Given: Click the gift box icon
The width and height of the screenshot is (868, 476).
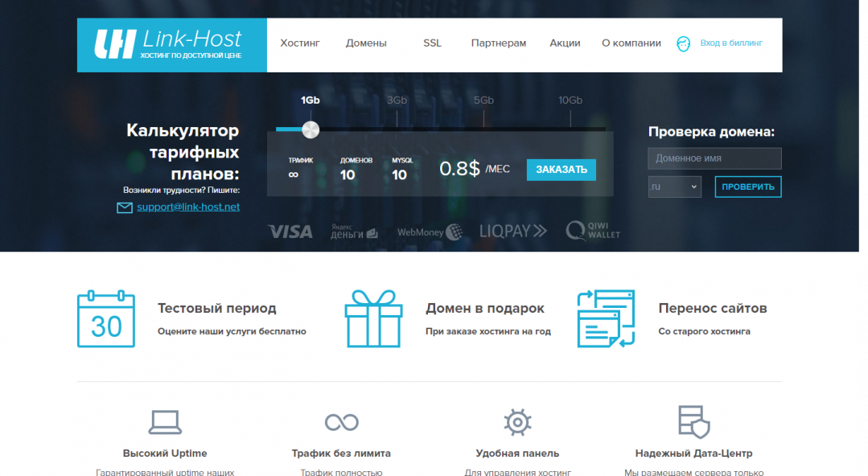Looking at the screenshot, I should [x=373, y=319].
